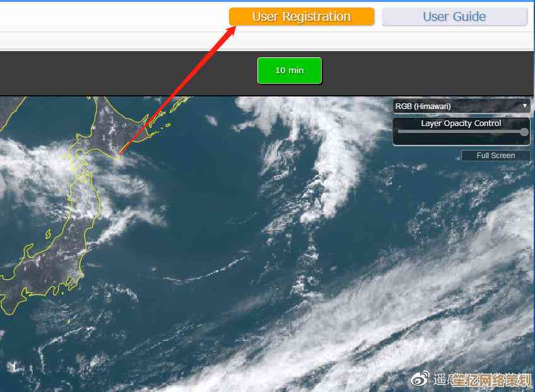Open the RGB (Himawari) layer dropdown
The height and width of the screenshot is (392, 535).
[461, 107]
